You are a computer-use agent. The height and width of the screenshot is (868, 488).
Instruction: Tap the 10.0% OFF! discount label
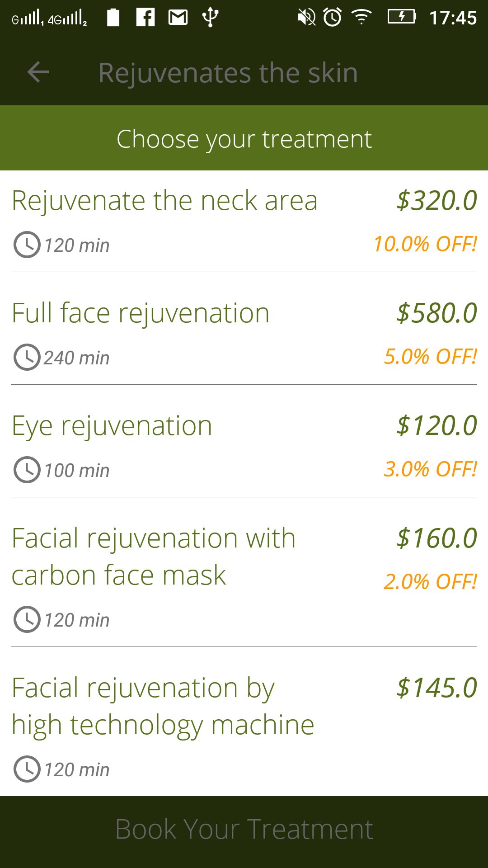425,244
